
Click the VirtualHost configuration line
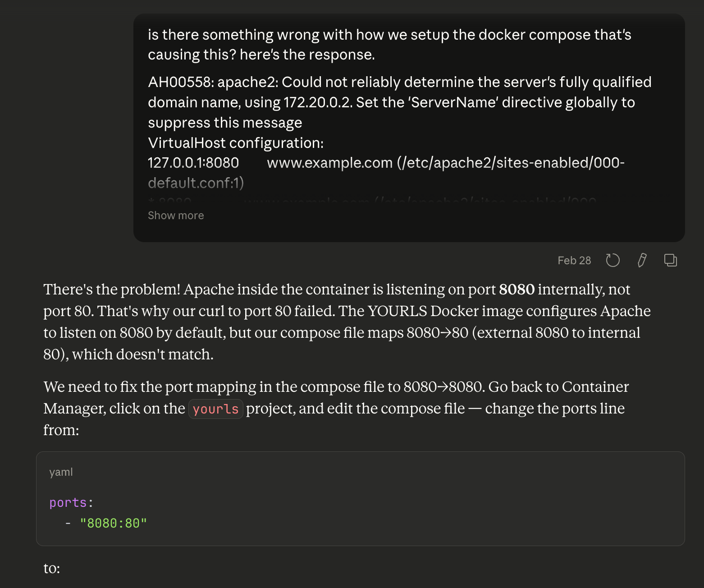(x=235, y=143)
